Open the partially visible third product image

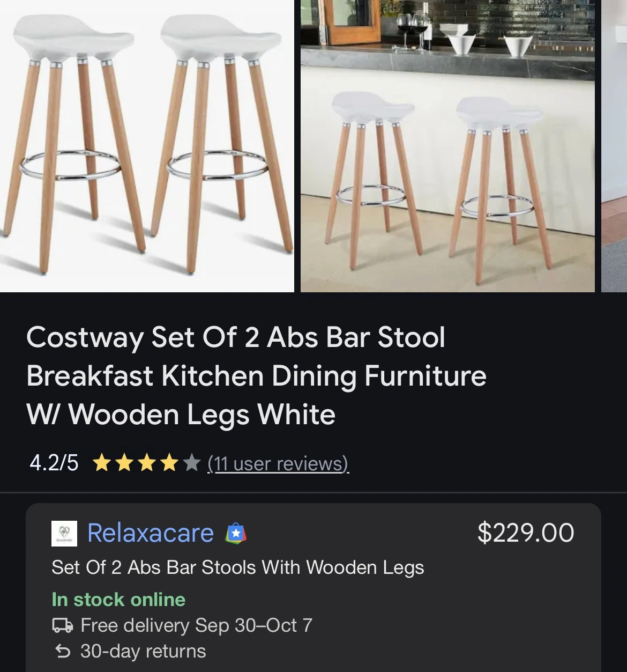[614, 146]
